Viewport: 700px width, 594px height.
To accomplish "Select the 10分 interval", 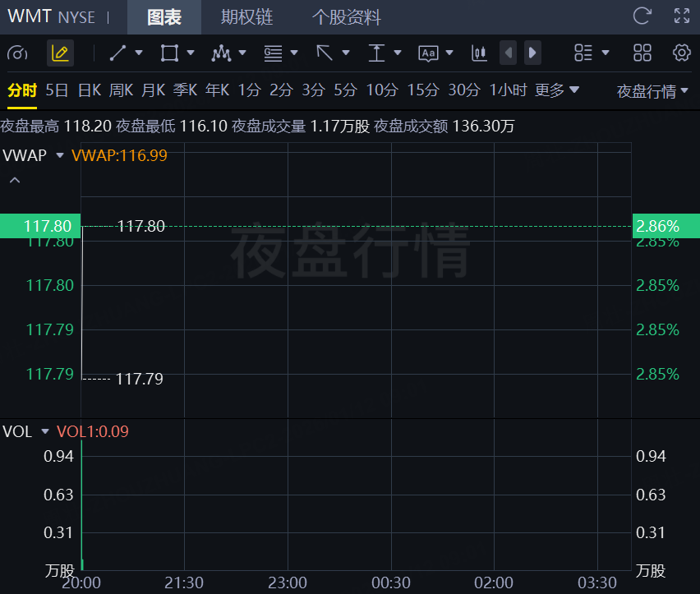I will [x=382, y=90].
